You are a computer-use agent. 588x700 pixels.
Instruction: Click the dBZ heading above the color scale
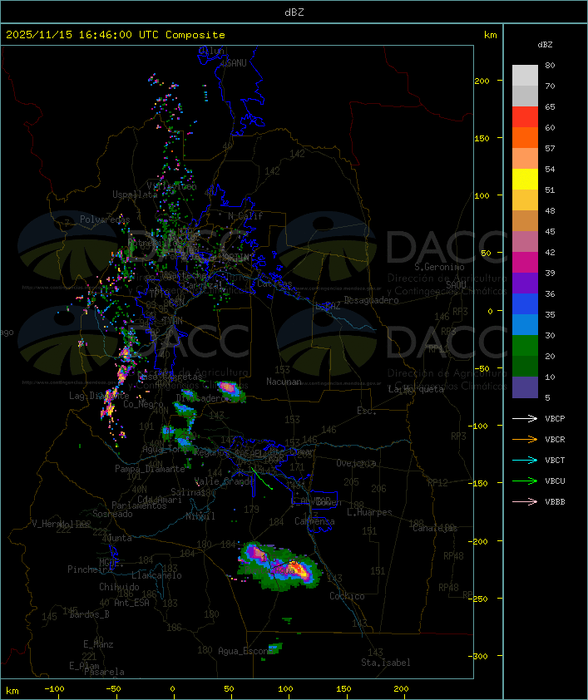tap(545, 45)
